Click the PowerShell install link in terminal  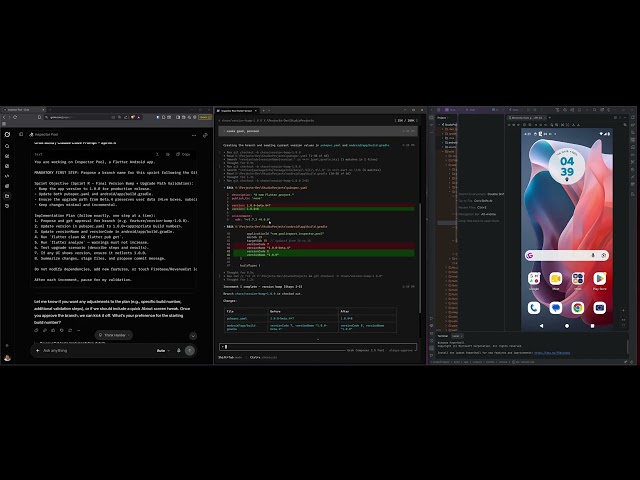[552, 353]
